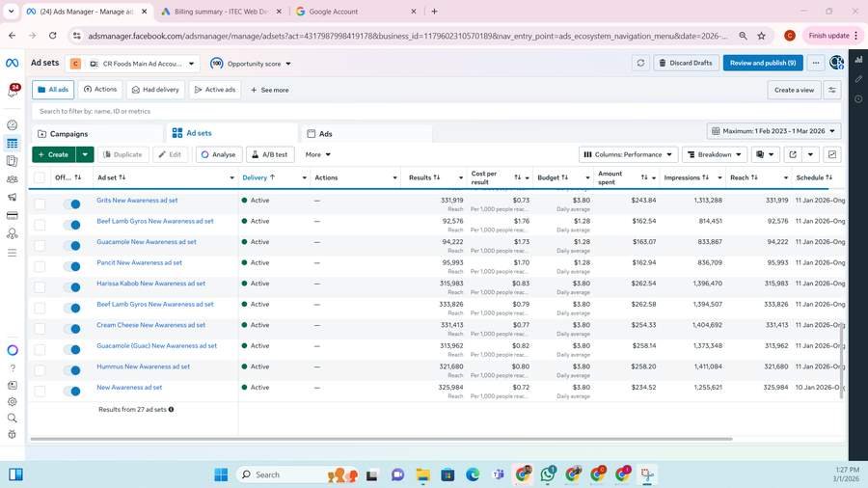Viewport: 868px width, 488px height.
Task: Click the search filter input field
Action: pyautogui.click(x=436, y=111)
